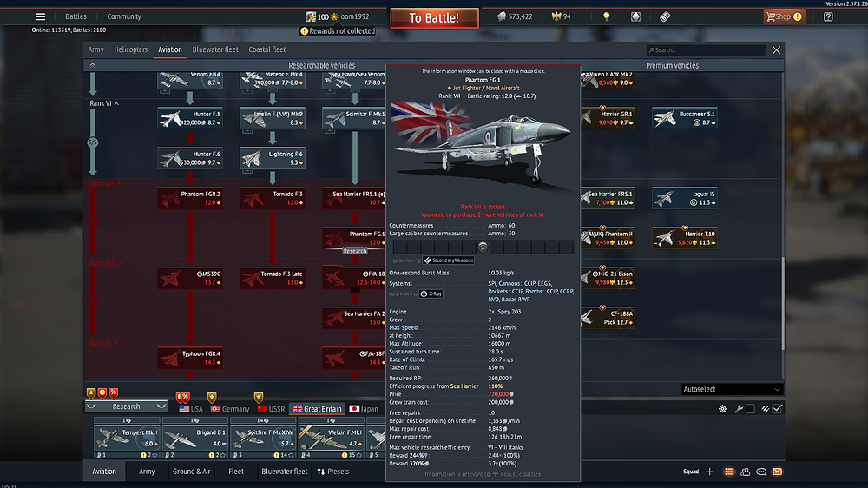Screen dimensions: 868x488
Task: Collapse the Researchable vehicles section chevron
Action: tap(93, 65)
